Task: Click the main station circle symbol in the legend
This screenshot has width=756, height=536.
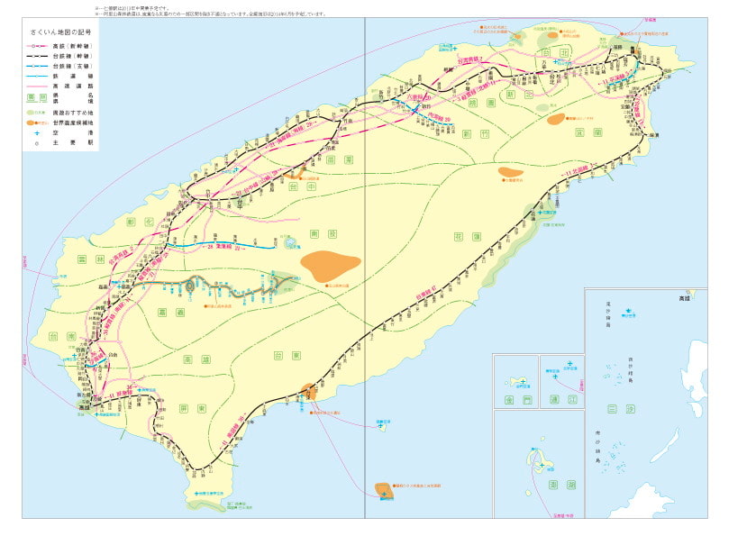Action: point(38,143)
